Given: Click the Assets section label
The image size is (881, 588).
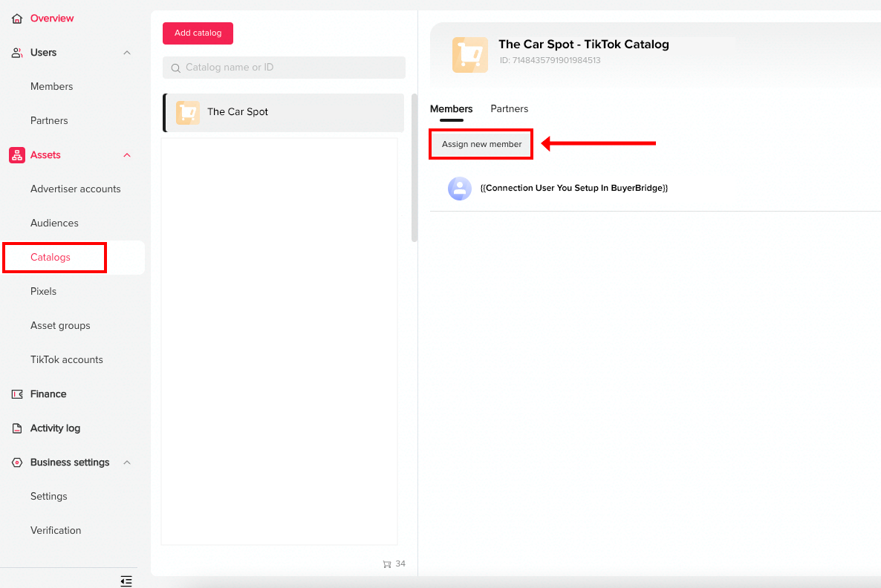Looking at the screenshot, I should pyautogui.click(x=45, y=155).
